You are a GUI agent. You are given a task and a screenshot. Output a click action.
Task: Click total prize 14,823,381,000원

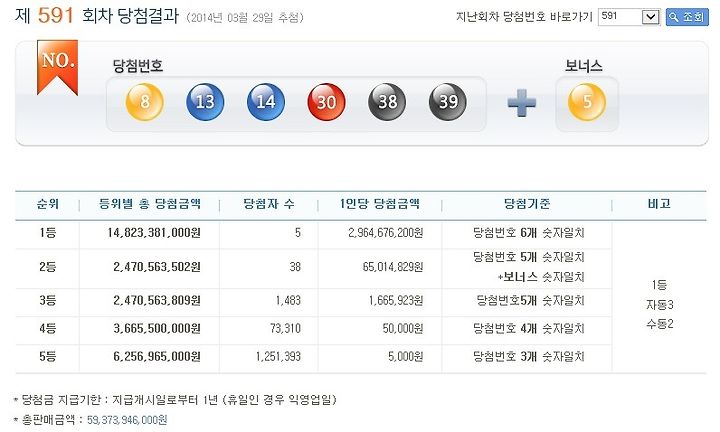point(154,233)
